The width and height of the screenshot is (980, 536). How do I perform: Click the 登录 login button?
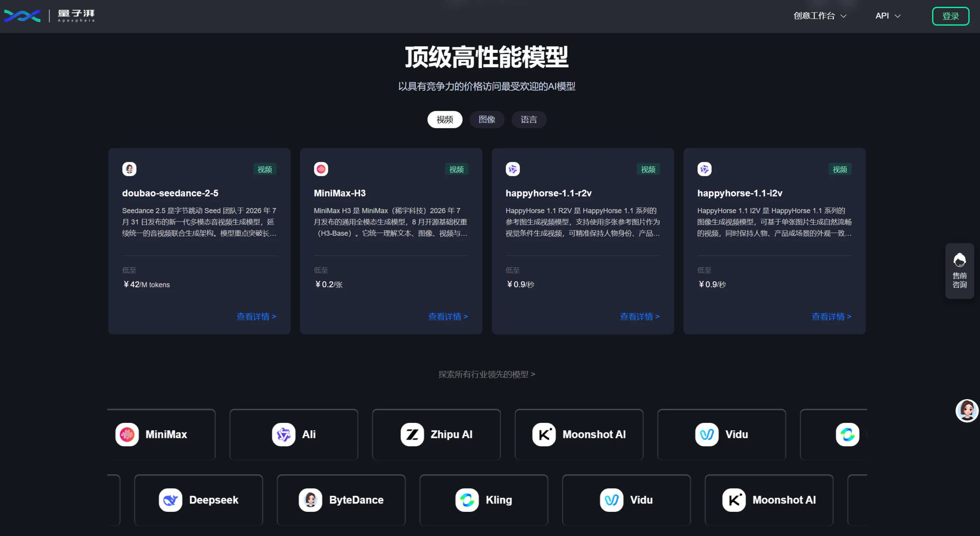coord(950,16)
